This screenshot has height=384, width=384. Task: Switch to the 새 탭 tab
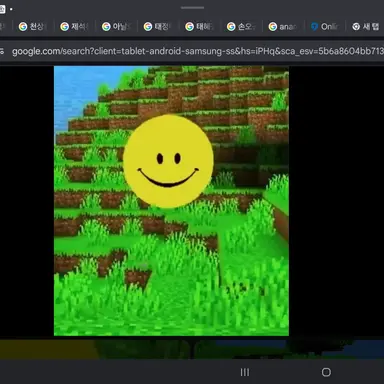(366, 26)
